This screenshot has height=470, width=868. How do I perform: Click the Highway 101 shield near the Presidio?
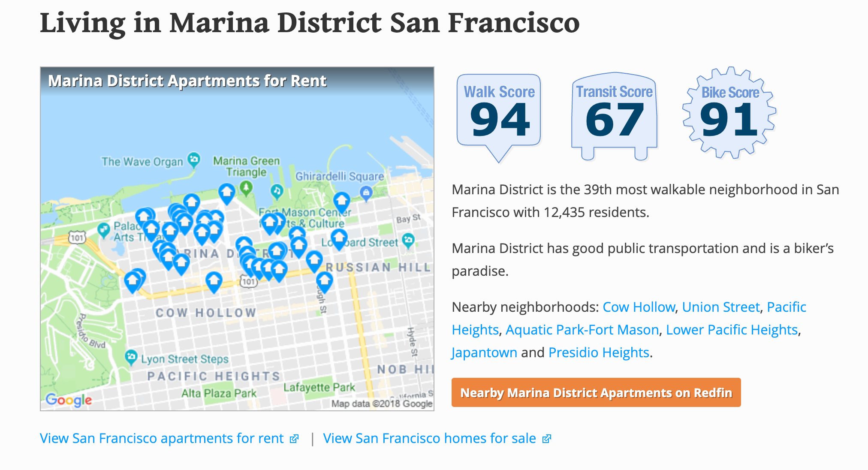click(77, 238)
